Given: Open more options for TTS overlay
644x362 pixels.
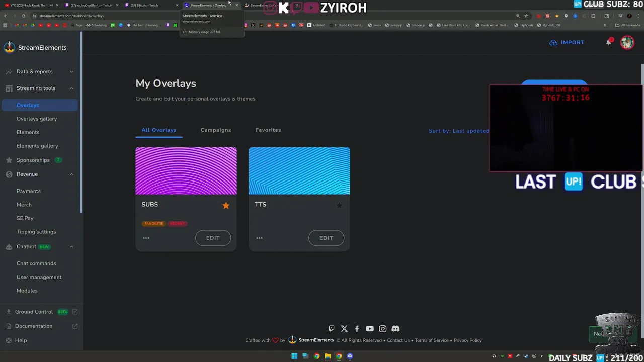Looking at the screenshot, I should coord(259,238).
